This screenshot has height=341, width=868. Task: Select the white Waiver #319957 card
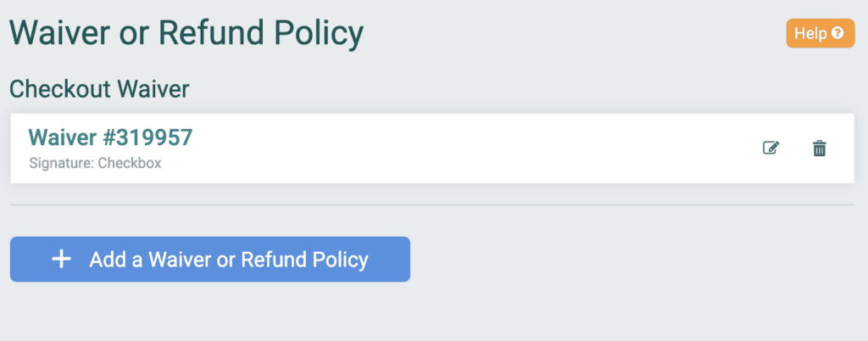pyautogui.click(x=432, y=148)
